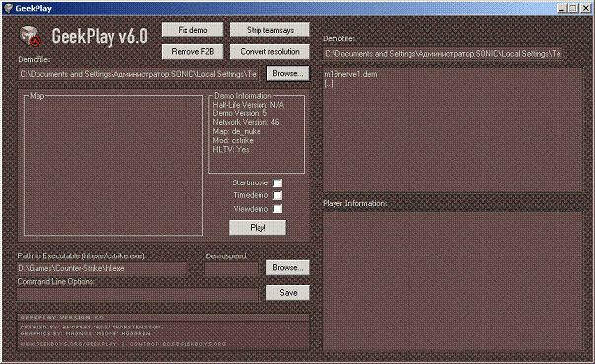Select m19nerve1.dem in the file list

(350, 74)
